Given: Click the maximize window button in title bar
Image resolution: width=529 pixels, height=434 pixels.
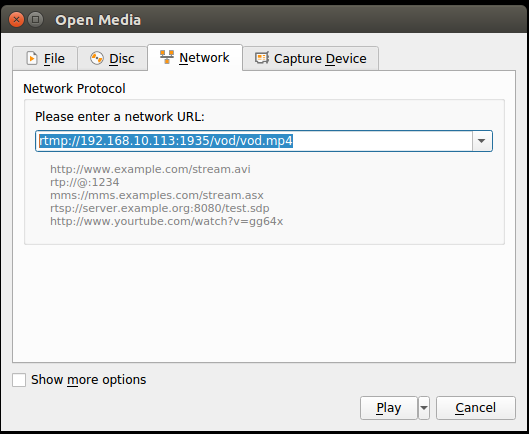Looking at the screenshot, I should pyautogui.click(x=35, y=20).
